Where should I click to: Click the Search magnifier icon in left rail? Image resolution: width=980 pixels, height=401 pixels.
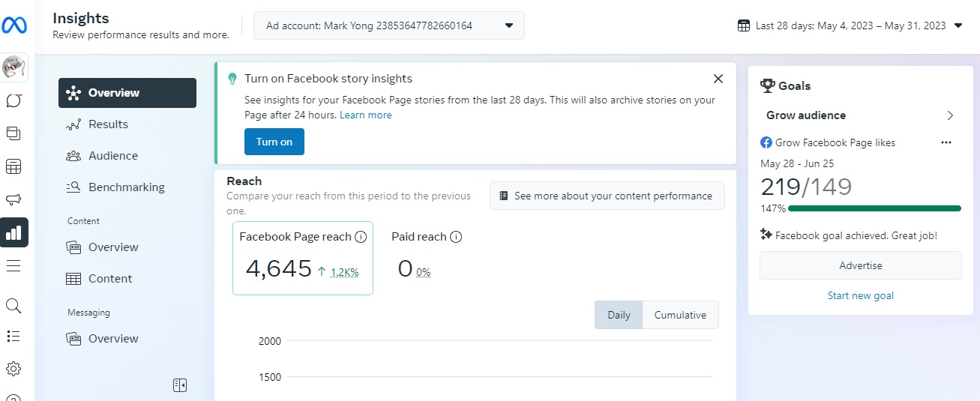point(13,306)
